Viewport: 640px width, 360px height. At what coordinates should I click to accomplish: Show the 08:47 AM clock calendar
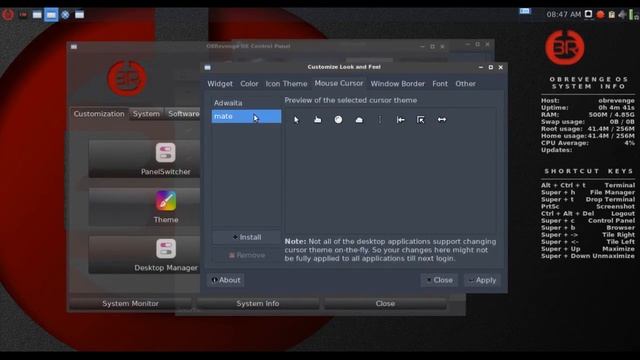563,14
